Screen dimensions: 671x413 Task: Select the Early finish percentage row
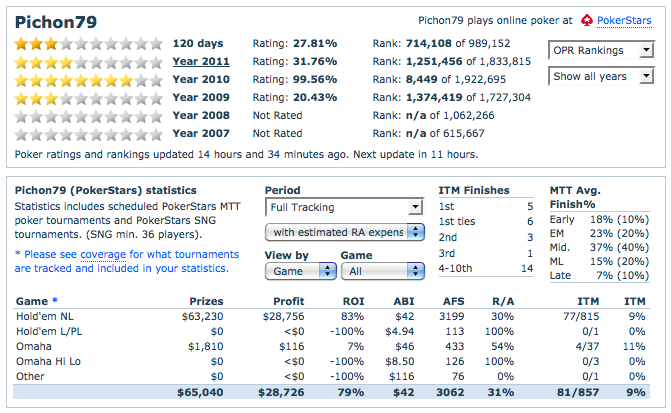(599, 220)
